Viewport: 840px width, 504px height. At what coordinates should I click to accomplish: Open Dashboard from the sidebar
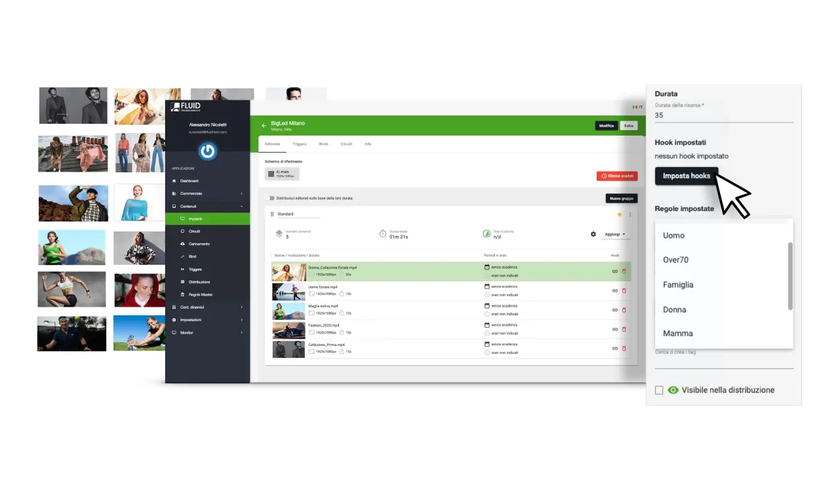click(x=207, y=181)
